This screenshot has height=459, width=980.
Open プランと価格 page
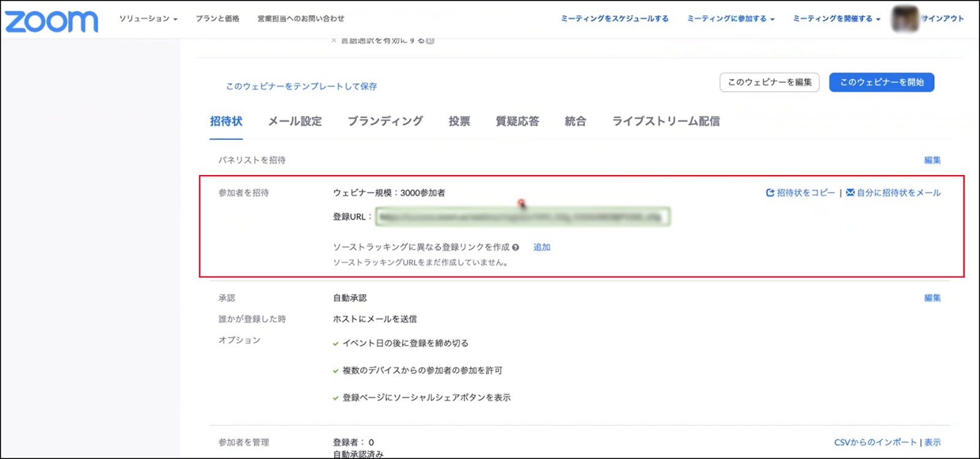tap(217, 19)
